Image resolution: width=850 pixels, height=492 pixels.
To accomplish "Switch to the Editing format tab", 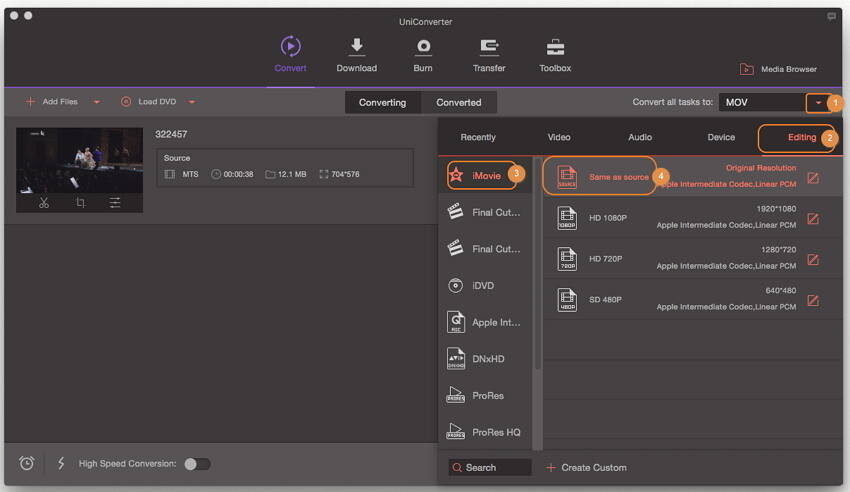I will (x=801, y=137).
